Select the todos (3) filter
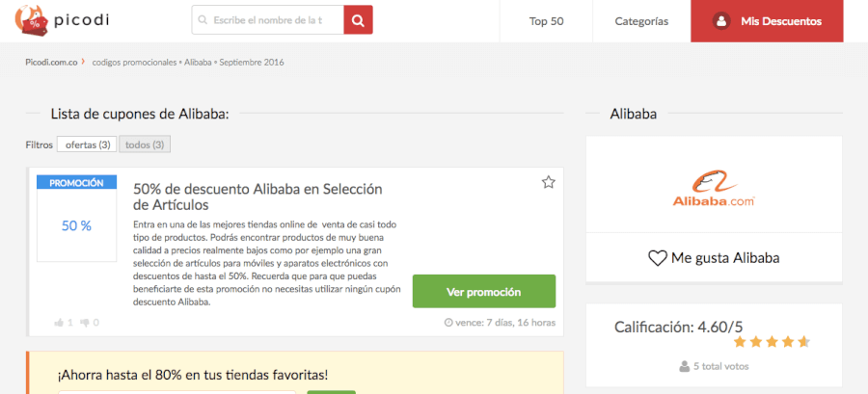 (145, 144)
